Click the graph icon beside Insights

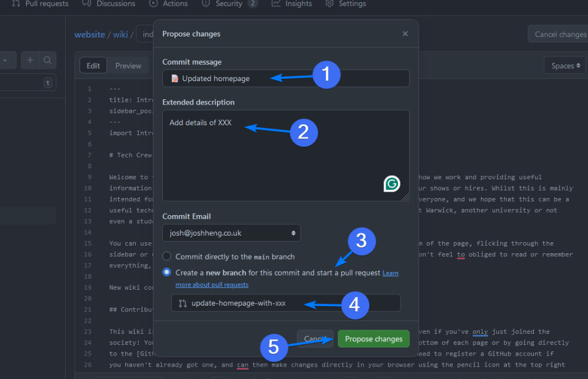pos(276,4)
